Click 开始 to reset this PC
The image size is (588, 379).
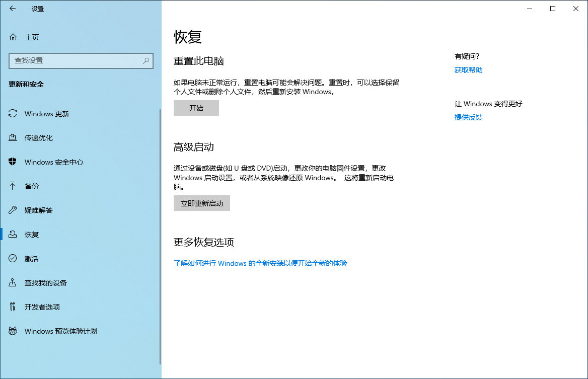coord(196,108)
